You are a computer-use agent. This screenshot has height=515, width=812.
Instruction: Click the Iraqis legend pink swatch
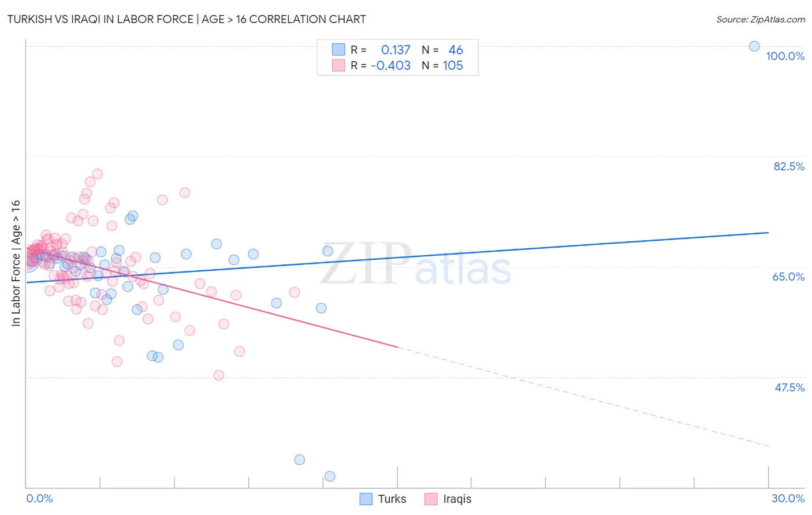tap(431, 499)
